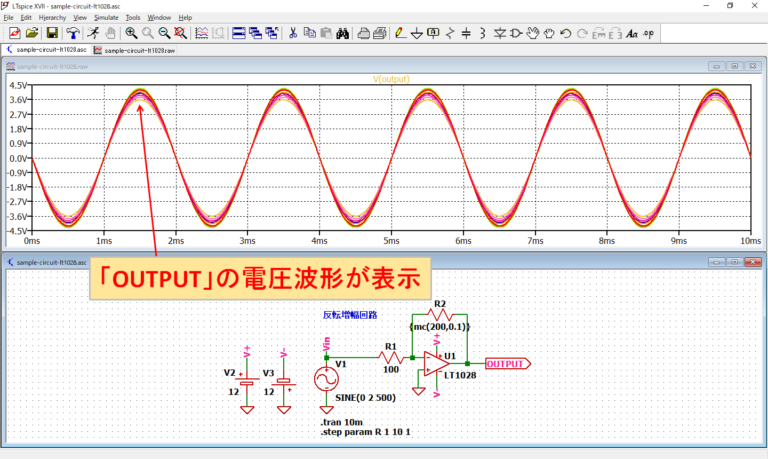This screenshot has width=768, height=459.
Task: Click the OUTPUT net label in schematic
Action: 507,364
